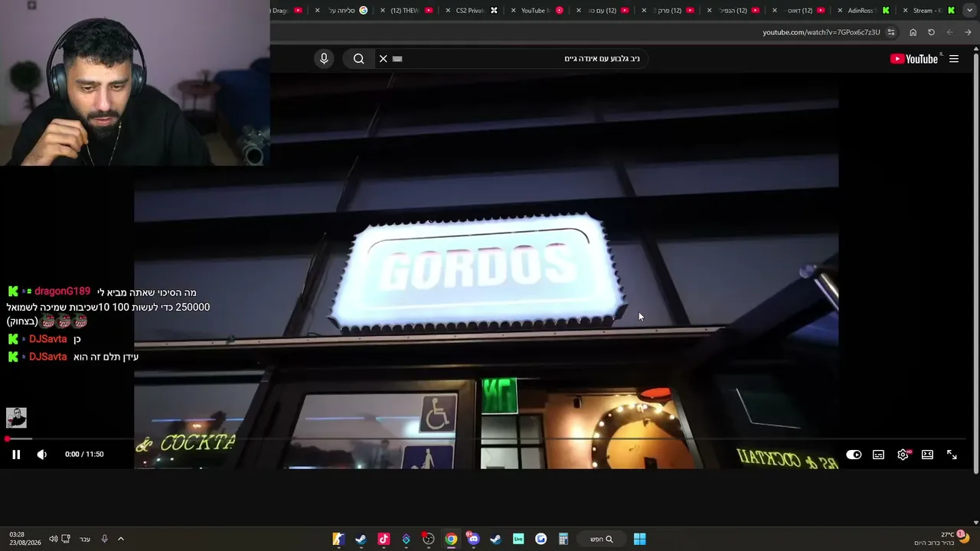
Task: Open the Windows taskbar search box
Action: (601, 539)
